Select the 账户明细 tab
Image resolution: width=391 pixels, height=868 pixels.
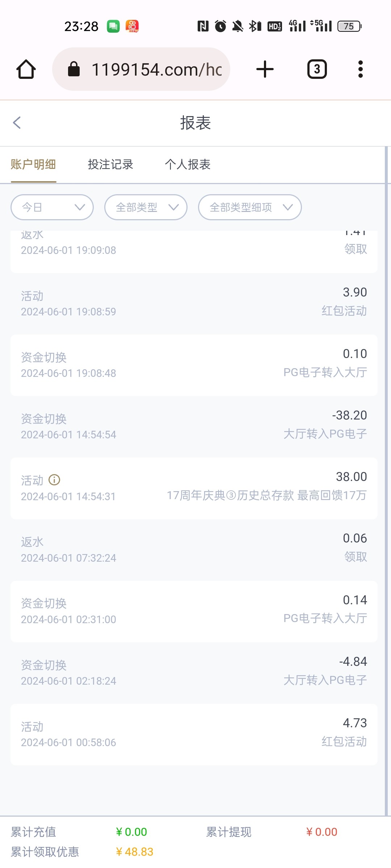point(33,165)
